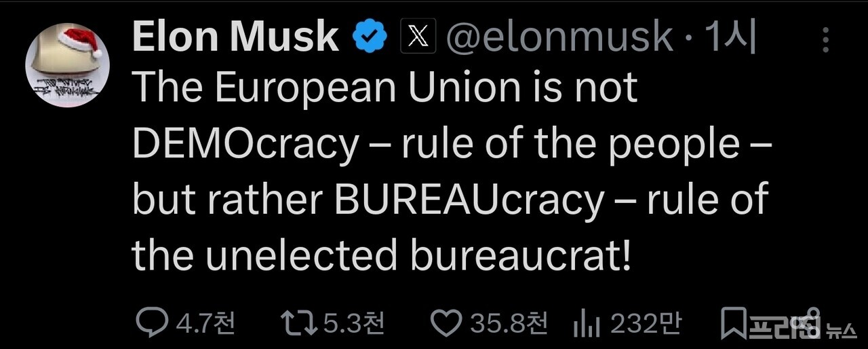Screen dimensions: 868x349
Task: Click the word DEMOcracy in the tweet
Action: [x=245, y=143]
